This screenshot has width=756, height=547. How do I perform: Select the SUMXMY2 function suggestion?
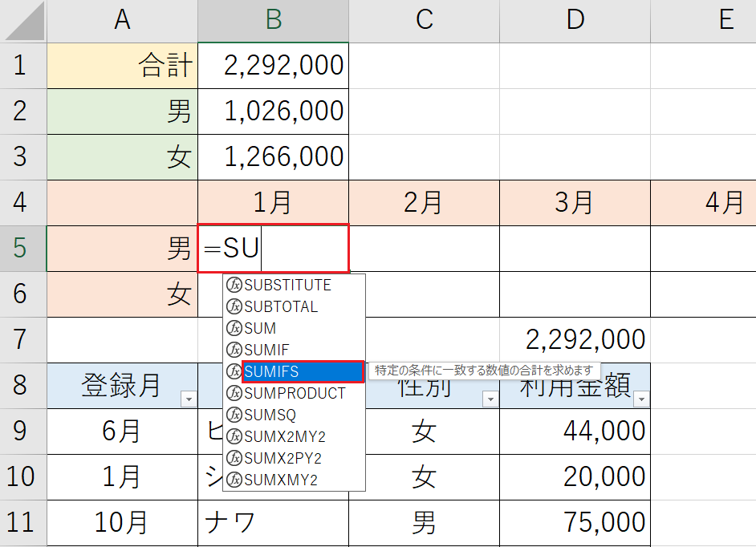pos(294,480)
